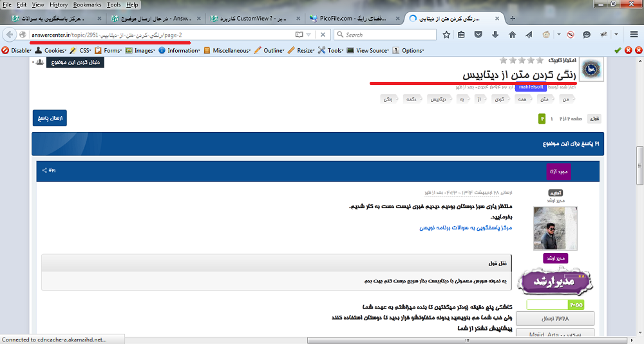644x344 pixels.
Task: Click the back navigation arrow
Action: [10, 34]
